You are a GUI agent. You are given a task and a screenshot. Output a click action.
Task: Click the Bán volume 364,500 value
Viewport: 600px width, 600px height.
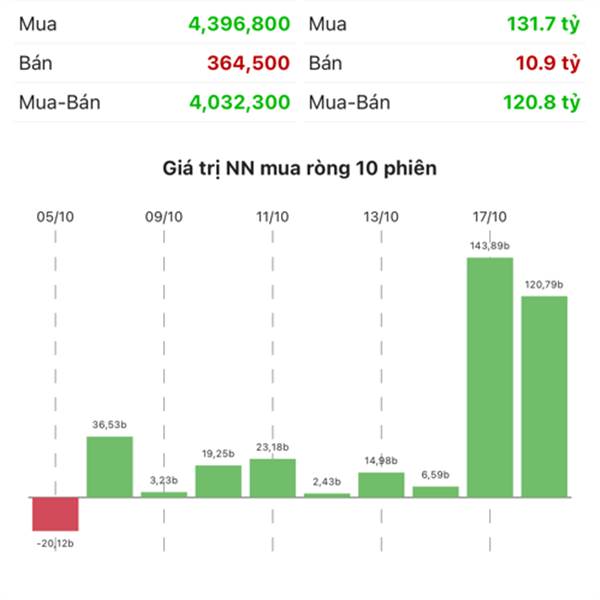coord(249,63)
